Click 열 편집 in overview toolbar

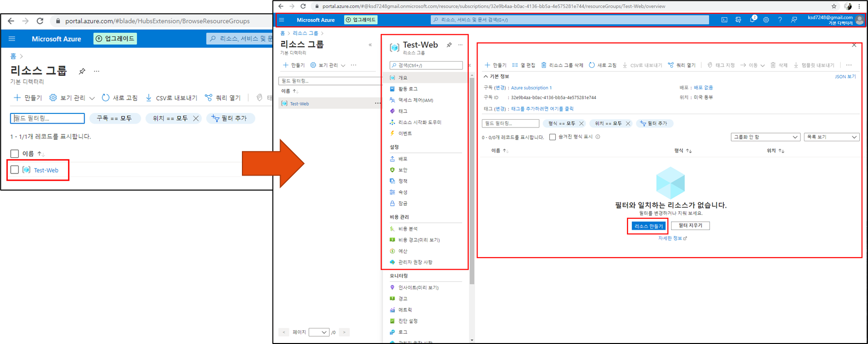tap(523, 65)
